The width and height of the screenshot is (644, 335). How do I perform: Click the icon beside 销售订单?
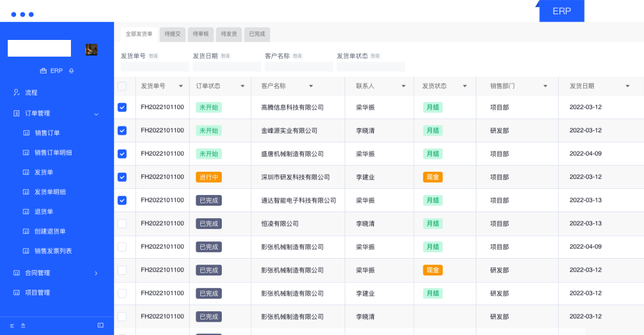pos(26,133)
